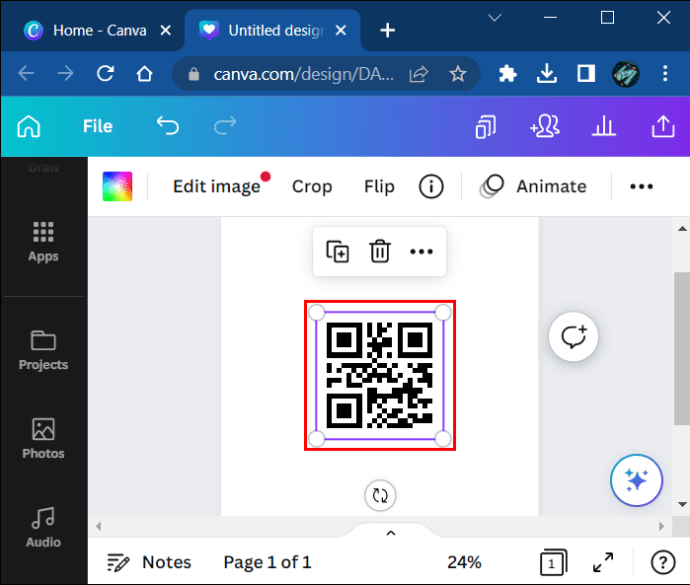The image size is (690, 585).
Task: Open Projects in the sidebar
Action: point(43,350)
